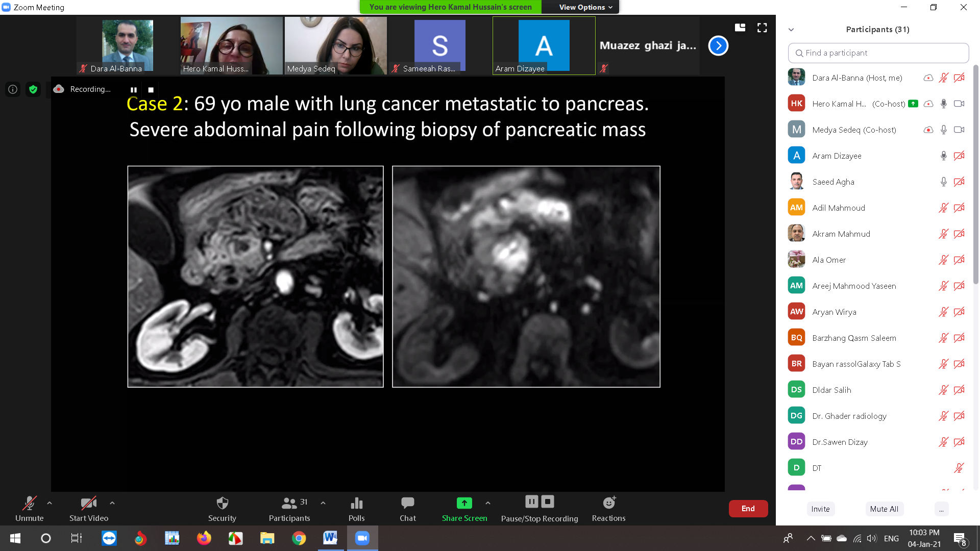Toggle the Participants panel
980x551 pixels.
click(x=289, y=509)
